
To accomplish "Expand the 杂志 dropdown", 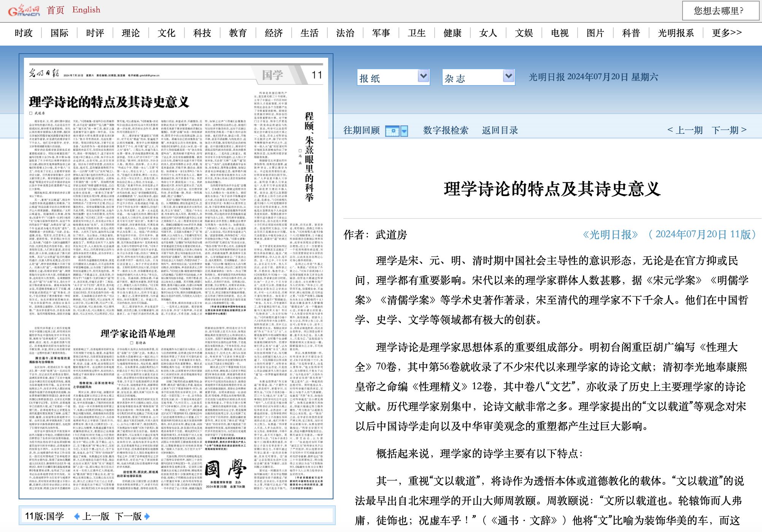I will (x=478, y=77).
